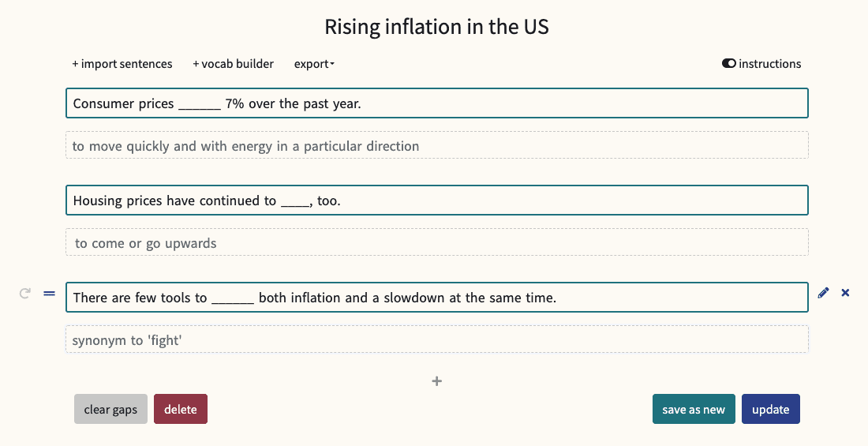
Task: Click save as new button
Action: 694,410
